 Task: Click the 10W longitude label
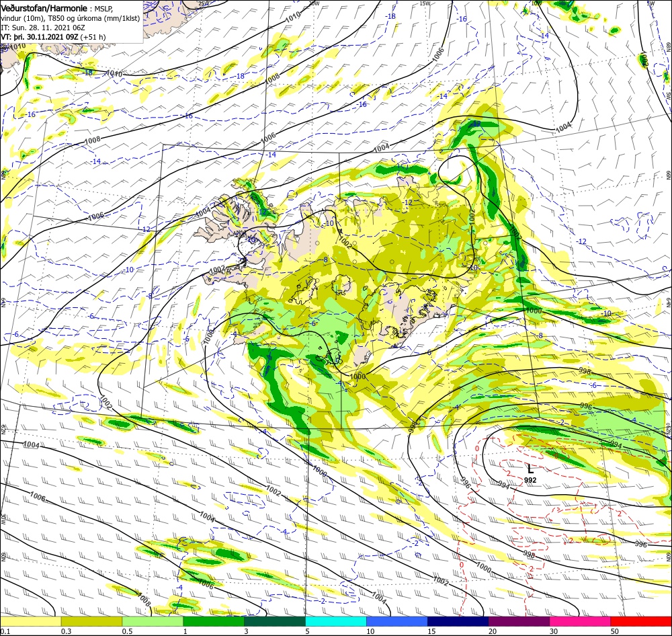click(536, 3)
